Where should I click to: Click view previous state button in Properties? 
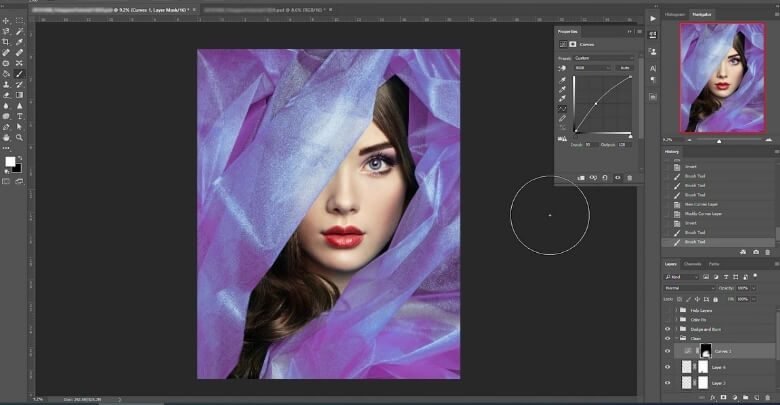(593, 178)
